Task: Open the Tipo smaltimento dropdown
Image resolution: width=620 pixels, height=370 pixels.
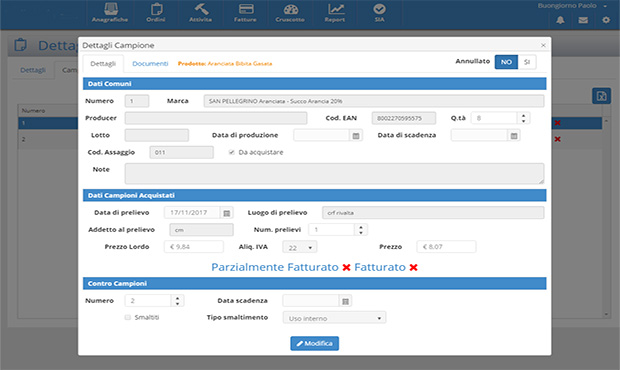Action: [334, 318]
